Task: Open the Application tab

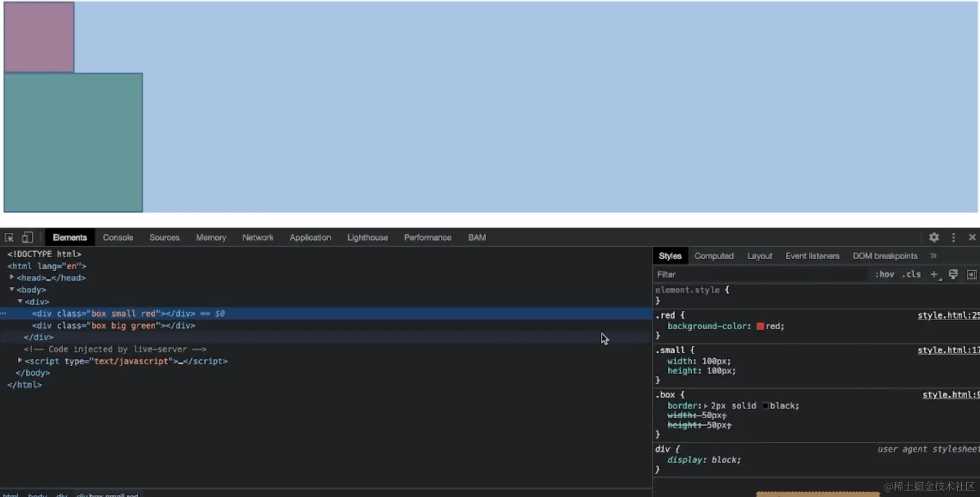Action: point(310,238)
